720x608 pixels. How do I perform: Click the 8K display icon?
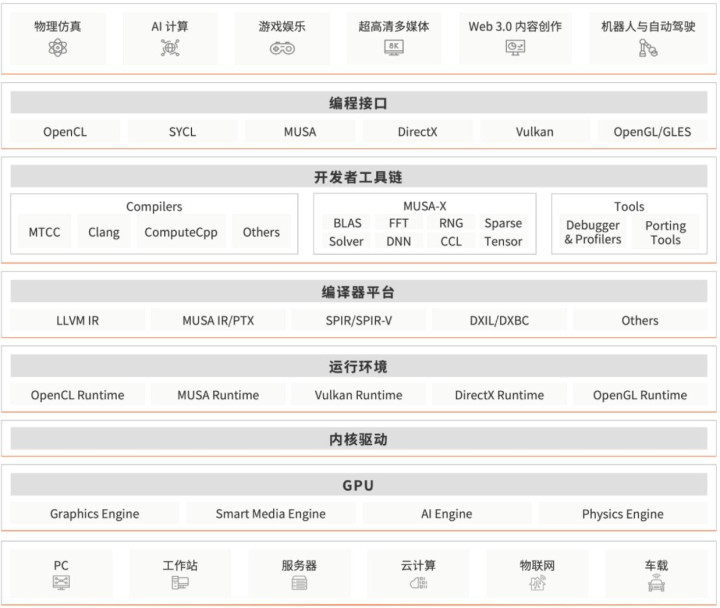tap(394, 48)
